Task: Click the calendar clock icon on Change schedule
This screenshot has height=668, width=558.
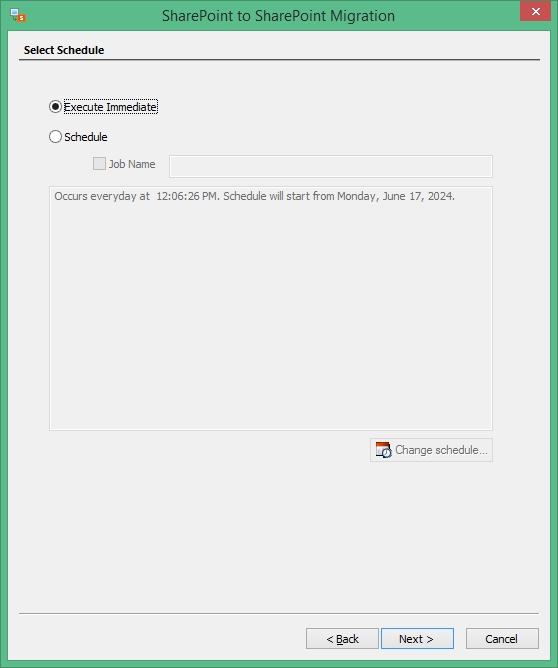Action: [x=383, y=450]
